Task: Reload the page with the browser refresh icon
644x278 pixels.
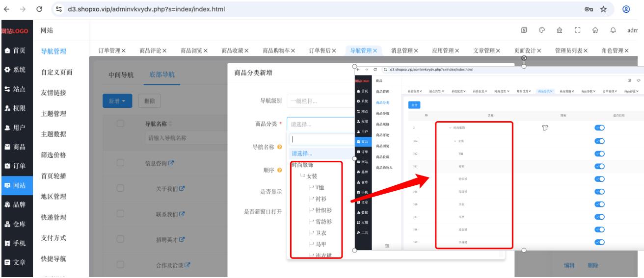Action: tap(39, 9)
